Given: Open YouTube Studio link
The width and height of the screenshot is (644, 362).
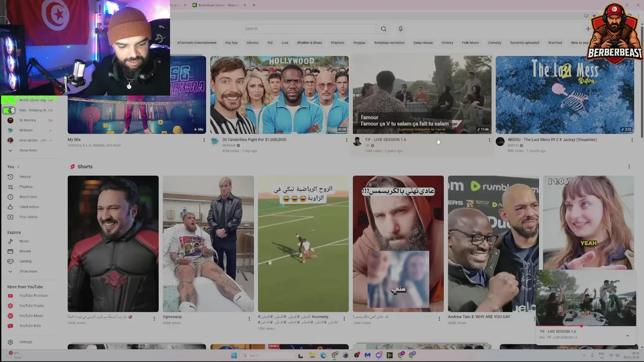Looking at the screenshot, I should click(31, 306).
